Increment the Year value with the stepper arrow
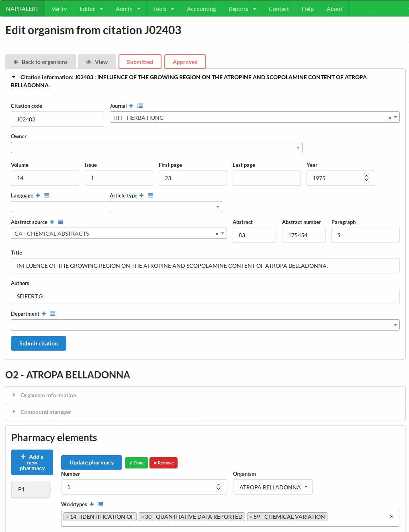The height and width of the screenshot is (532, 409). (x=366, y=175)
